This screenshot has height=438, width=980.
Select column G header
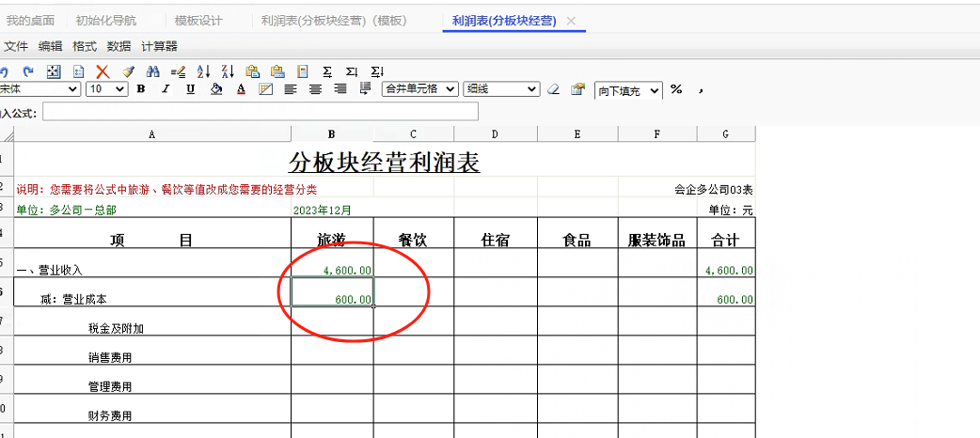point(726,133)
